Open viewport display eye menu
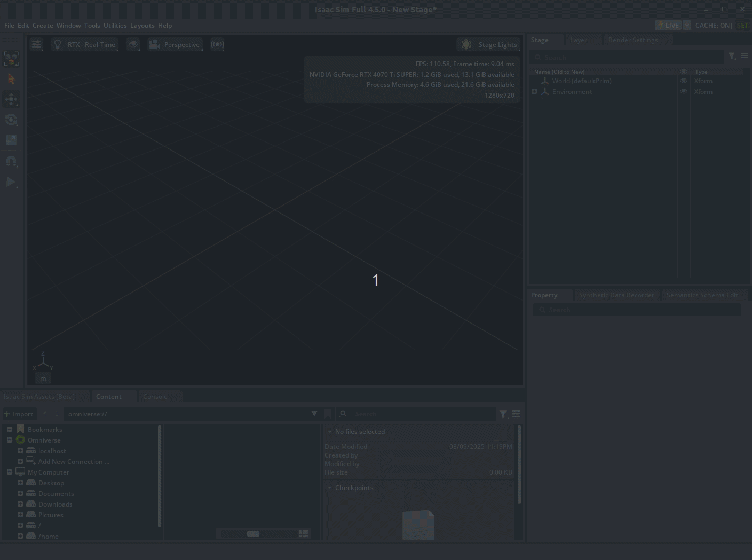Viewport: 752px width, 560px height. coord(133,44)
